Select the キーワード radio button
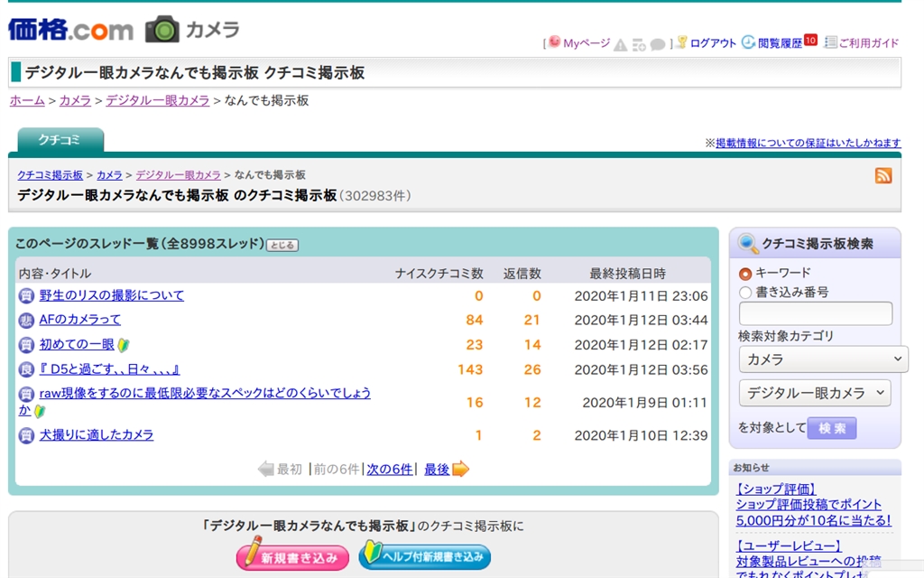This screenshot has width=924, height=578. 745,274
